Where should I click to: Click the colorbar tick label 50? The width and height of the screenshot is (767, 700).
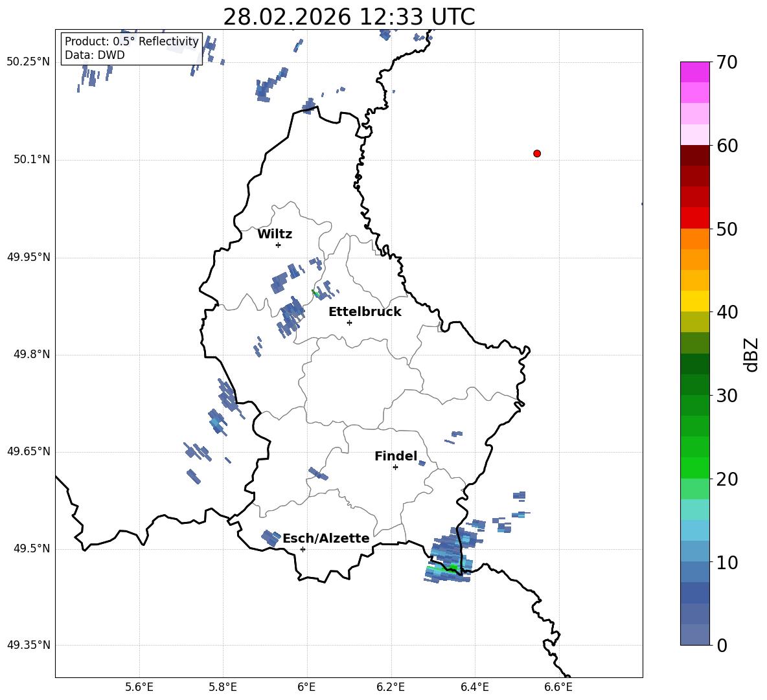click(x=726, y=229)
